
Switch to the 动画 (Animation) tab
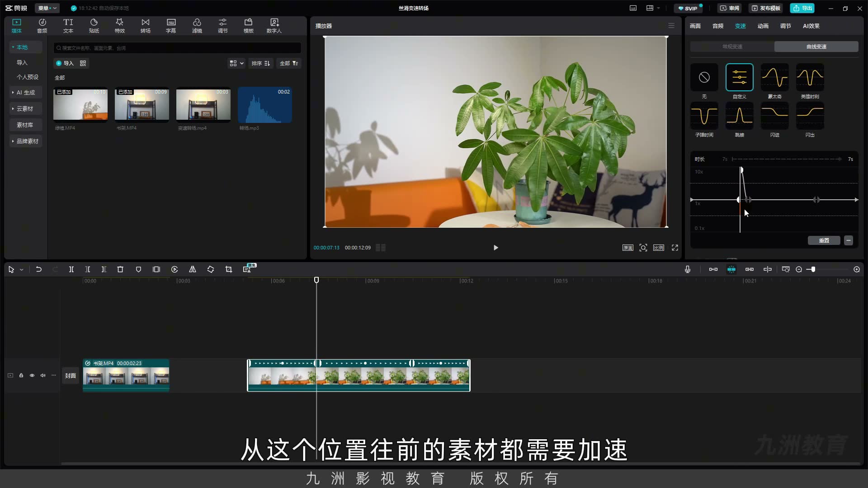[763, 26]
